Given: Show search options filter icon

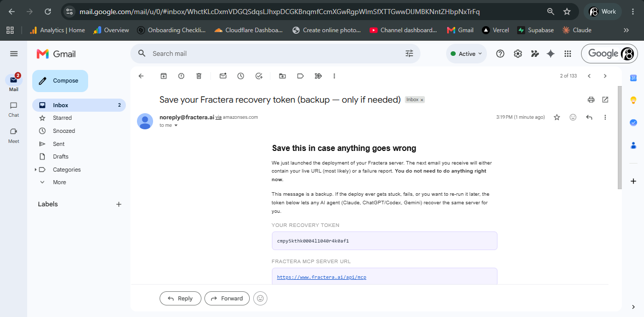Looking at the screenshot, I should click(x=409, y=53).
